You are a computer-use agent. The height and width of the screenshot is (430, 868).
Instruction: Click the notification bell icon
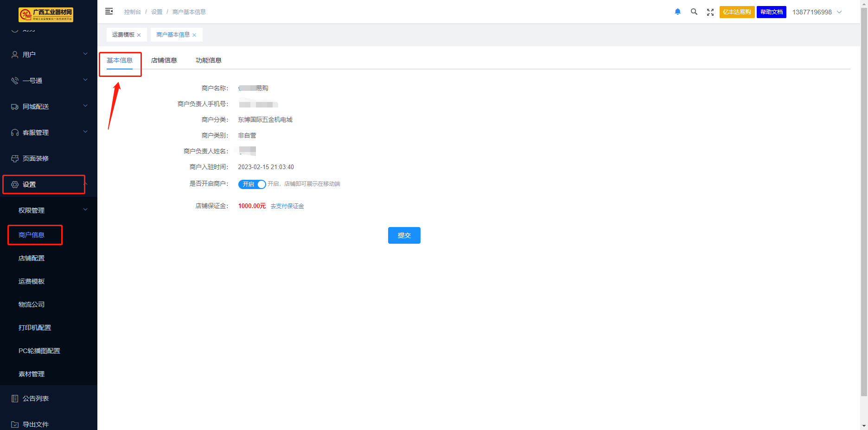click(x=677, y=12)
